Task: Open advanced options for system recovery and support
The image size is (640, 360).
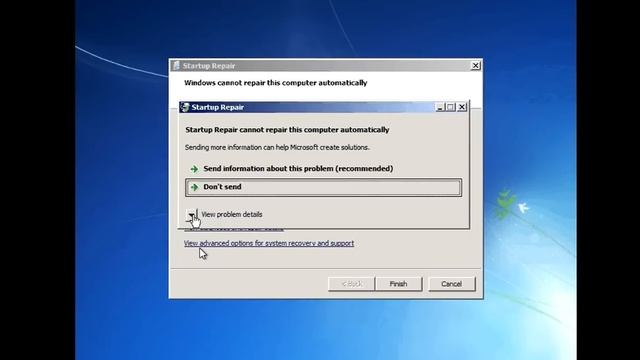Action: pos(269,243)
